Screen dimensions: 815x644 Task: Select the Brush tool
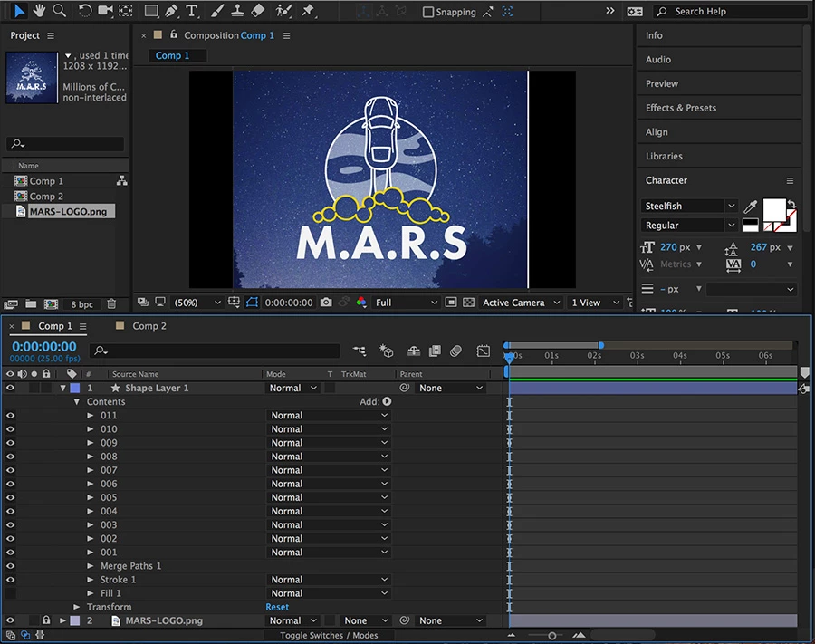[x=217, y=10]
